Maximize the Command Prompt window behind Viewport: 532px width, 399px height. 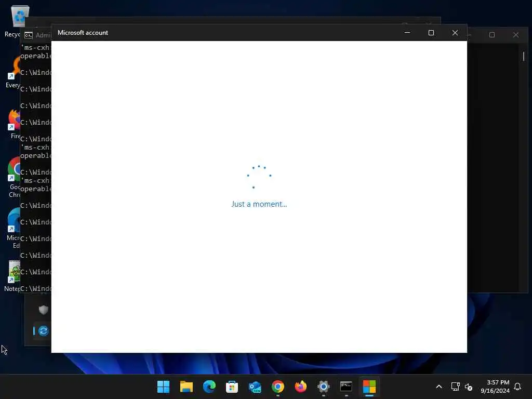tap(492, 35)
